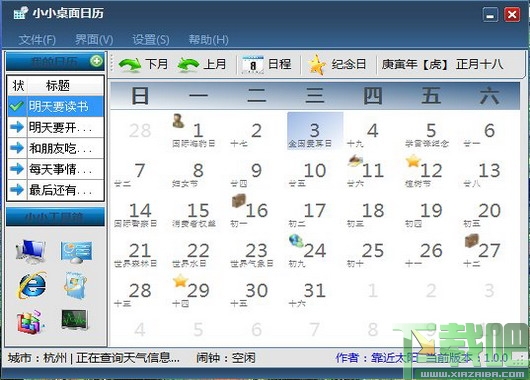Go to previous month with 上月 arrow
Image resolution: width=530 pixels, height=380 pixels.
[188, 64]
